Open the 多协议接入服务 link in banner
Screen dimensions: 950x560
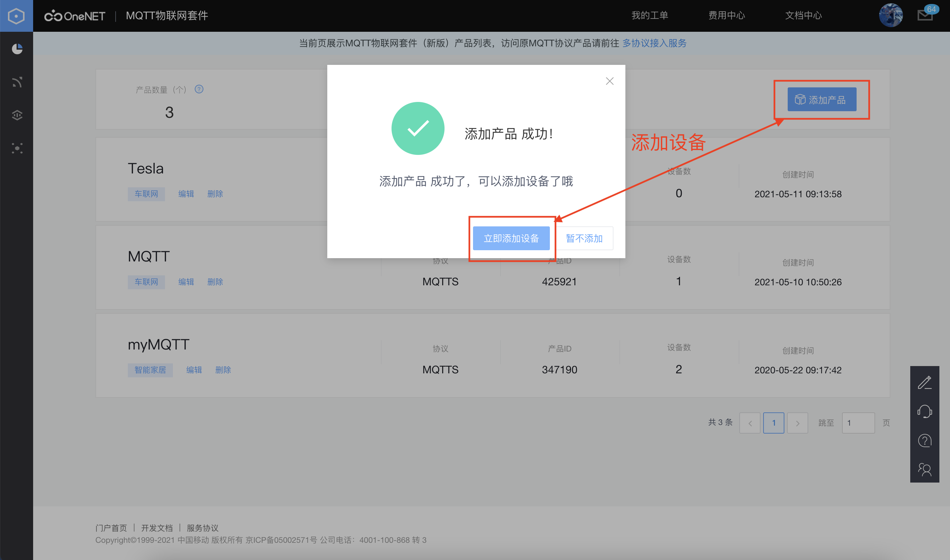point(654,43)
